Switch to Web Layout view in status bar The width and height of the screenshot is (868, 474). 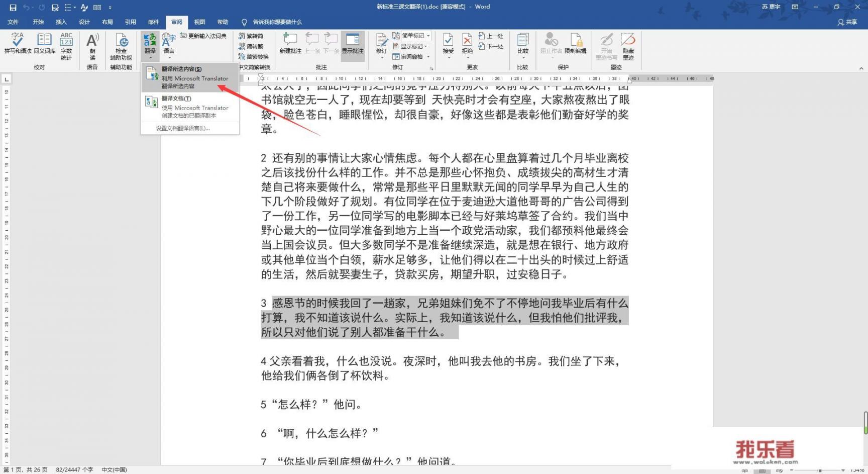[x=779, y=470]
